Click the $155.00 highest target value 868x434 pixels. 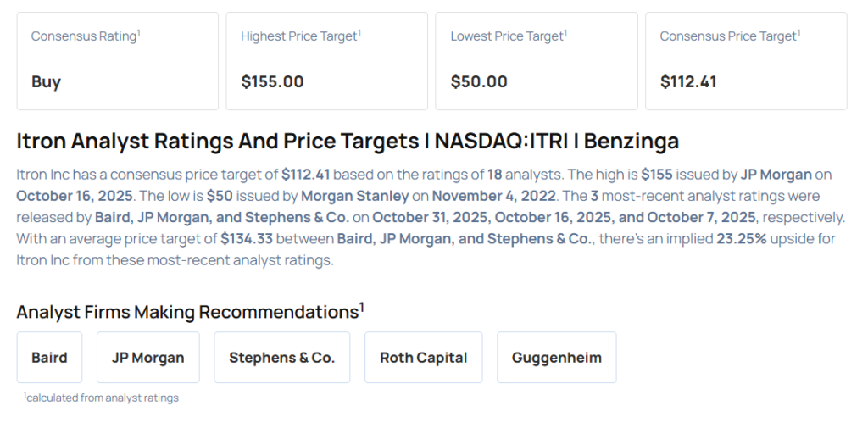(272, 82)
